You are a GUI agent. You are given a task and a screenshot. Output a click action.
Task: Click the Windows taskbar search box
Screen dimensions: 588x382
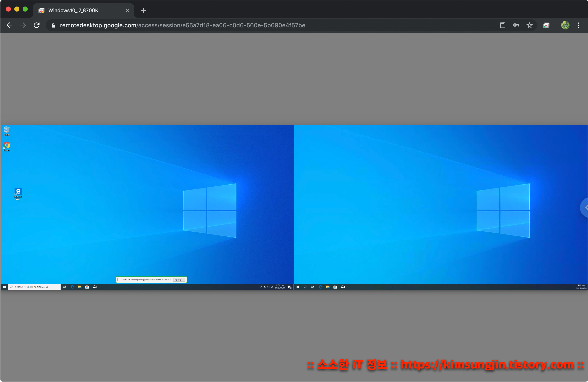[x=35, y=287]
